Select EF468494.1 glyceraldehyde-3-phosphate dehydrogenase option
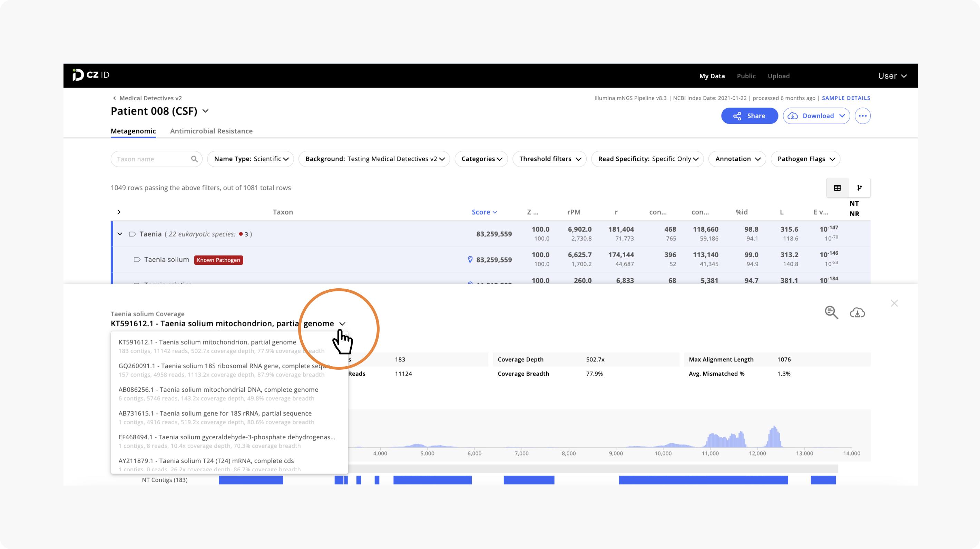Screen dimensions: 980x549 [x=229, y=441]
